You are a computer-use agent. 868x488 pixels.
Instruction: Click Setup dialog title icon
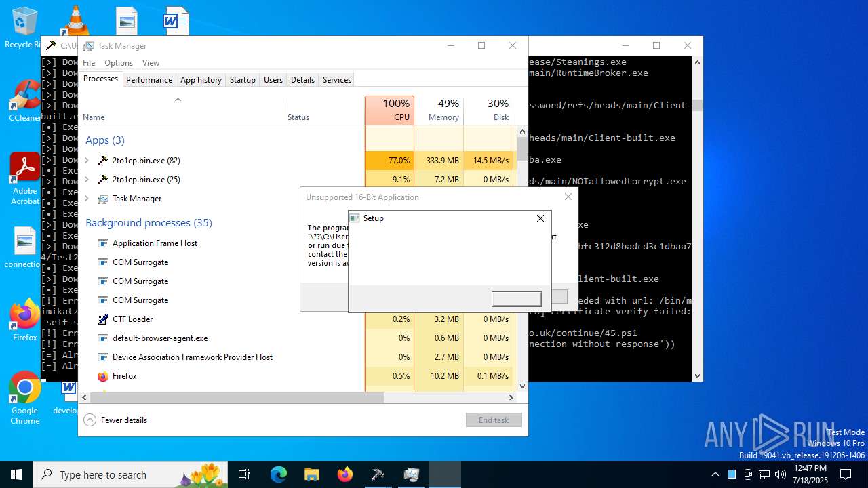click(355, 218)
